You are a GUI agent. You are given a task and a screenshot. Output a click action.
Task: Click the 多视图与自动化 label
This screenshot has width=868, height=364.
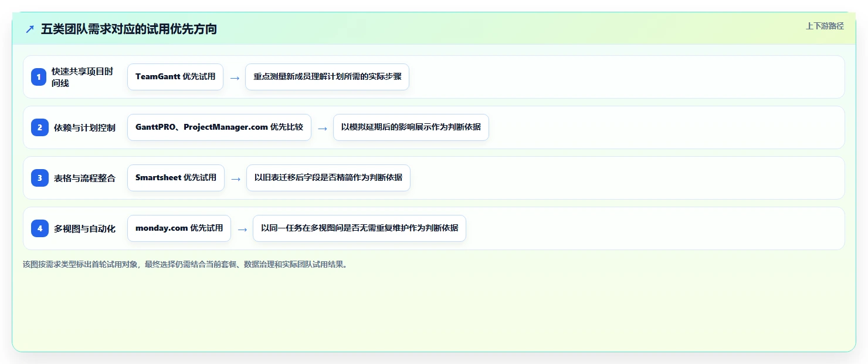[84, 228]
